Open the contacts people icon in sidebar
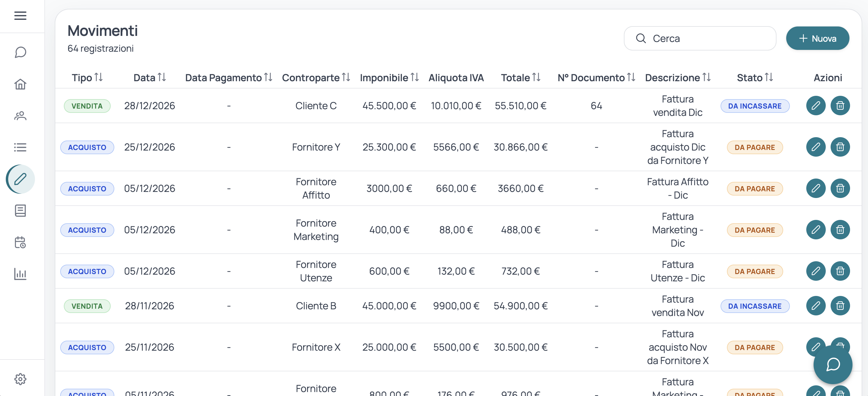 pyautogui.click(x=20, y=116)
